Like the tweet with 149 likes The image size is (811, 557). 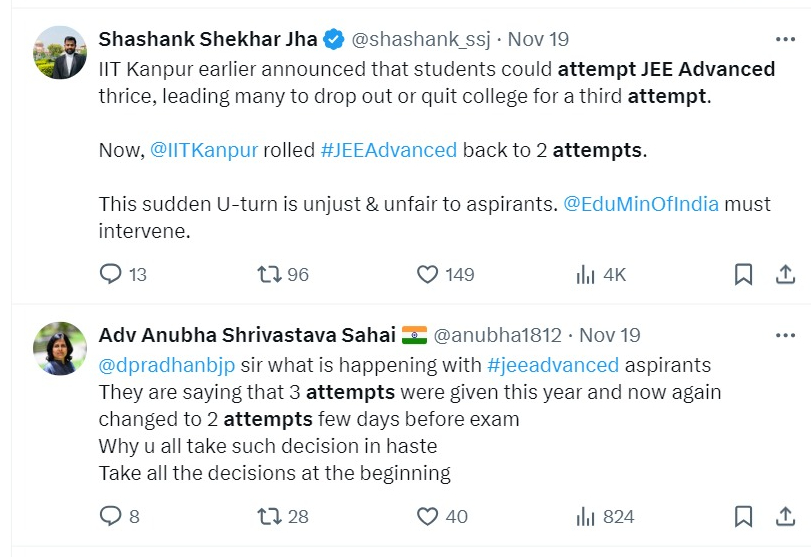point(428,274)
